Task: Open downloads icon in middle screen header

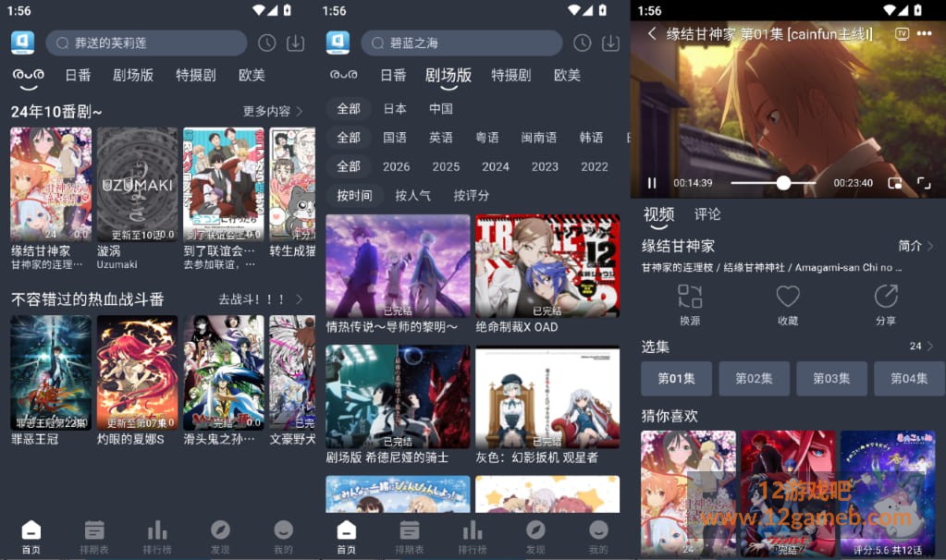Action: click(610, 43)
